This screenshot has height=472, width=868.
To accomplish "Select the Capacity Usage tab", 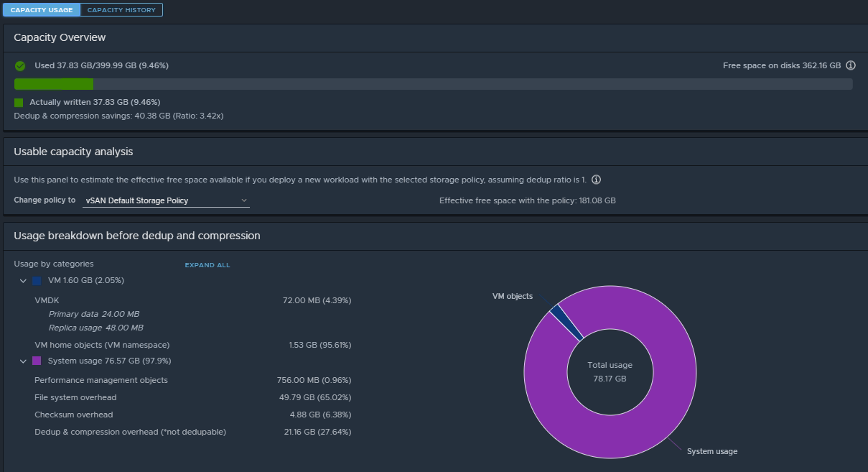I will click(x=41, y=9).
